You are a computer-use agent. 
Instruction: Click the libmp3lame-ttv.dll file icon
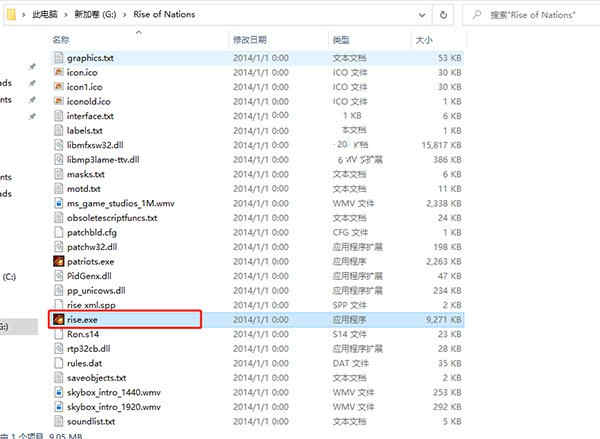(x=59, y=159)
